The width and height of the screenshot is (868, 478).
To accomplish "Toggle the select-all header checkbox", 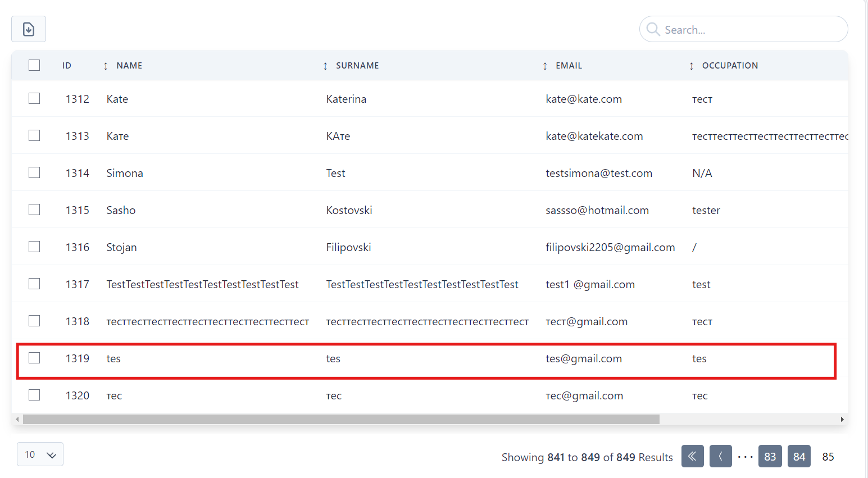I will click(x=34, y=65).
